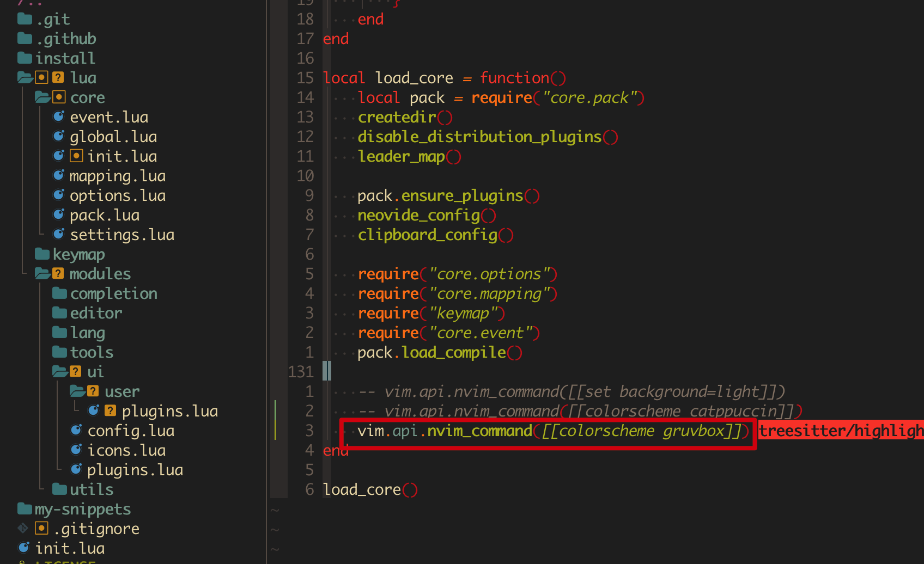
Task: Click the git icon beside .gitignore
Action: click(x=22, y=528)
